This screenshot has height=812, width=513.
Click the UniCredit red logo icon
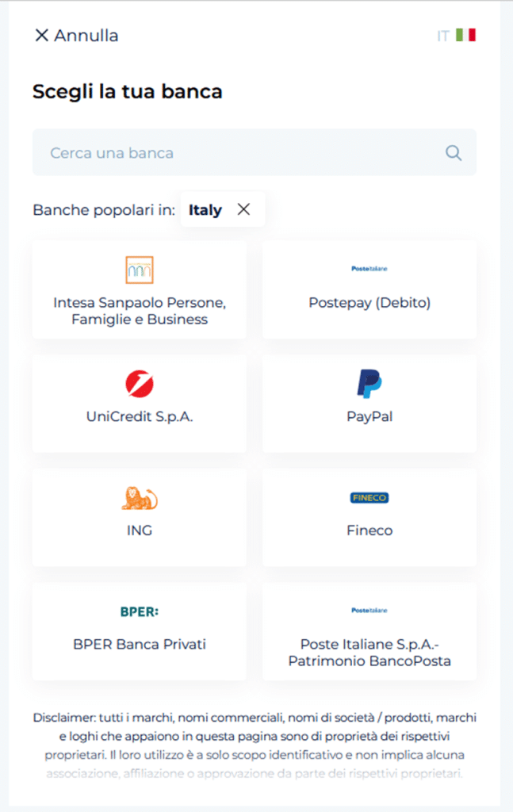(140, 384)
